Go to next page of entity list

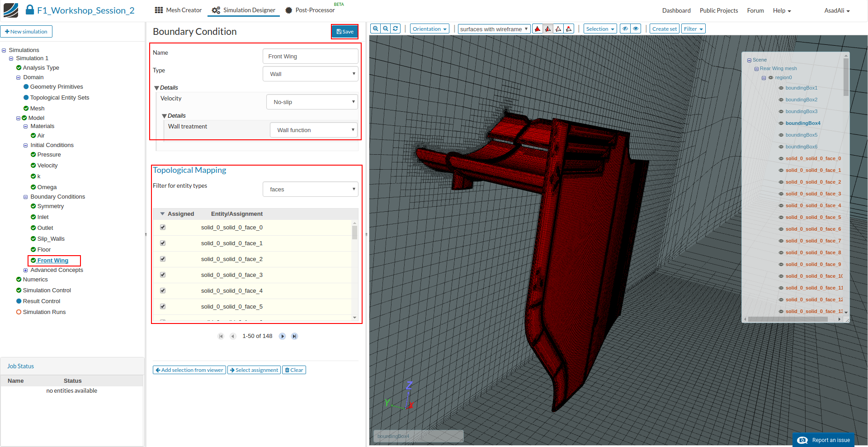click(x=282, y=336)
